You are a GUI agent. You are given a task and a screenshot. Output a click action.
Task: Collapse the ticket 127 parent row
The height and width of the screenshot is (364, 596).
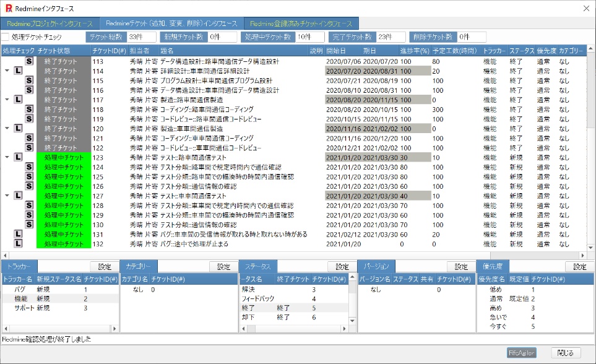point(7,196)
